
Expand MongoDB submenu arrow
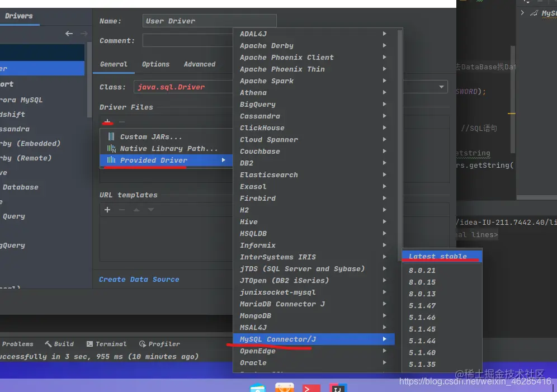point(384,315)
